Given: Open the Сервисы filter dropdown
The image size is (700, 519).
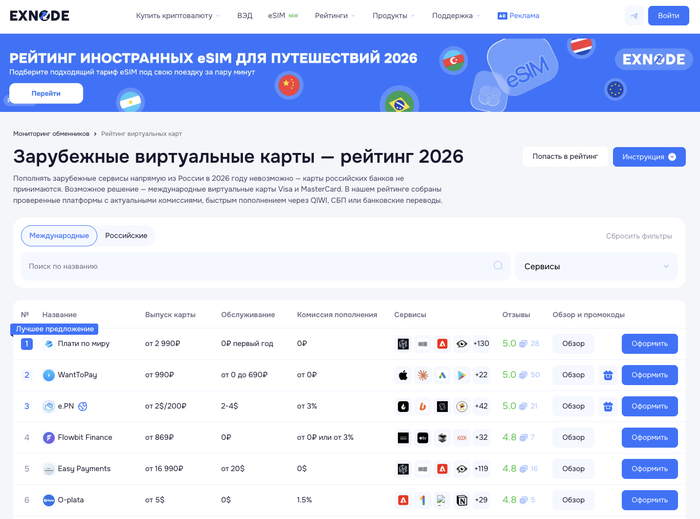Looking at the screenshot, I should click(x=596, y=266).
